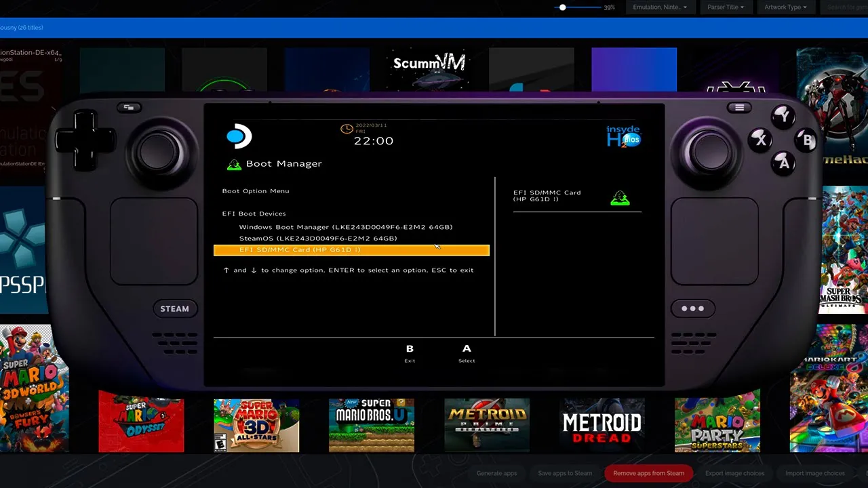Select highlighted EFI SD/MMC Card entry
The width and height of the screenshot is (868, 488).
pyautogui.click(x=351, y=250)
